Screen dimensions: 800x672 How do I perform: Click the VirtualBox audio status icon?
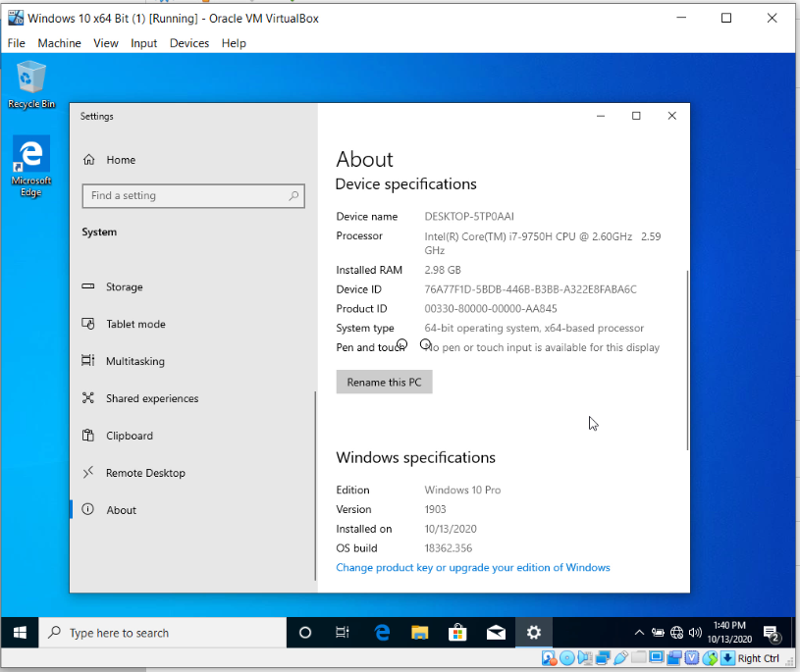585,658
